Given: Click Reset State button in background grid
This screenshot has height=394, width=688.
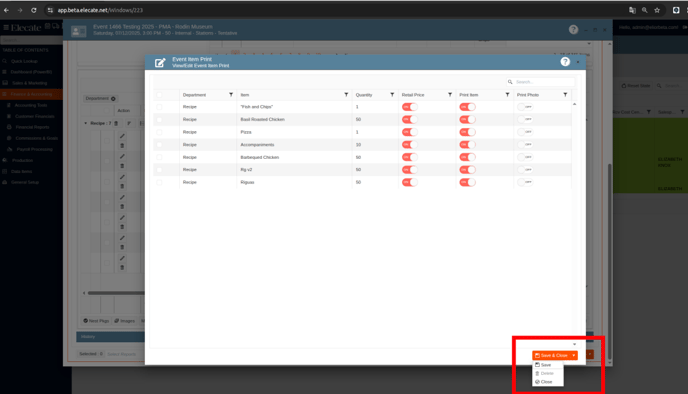Looking at the screenshot, I should click(x=636, y=86).
